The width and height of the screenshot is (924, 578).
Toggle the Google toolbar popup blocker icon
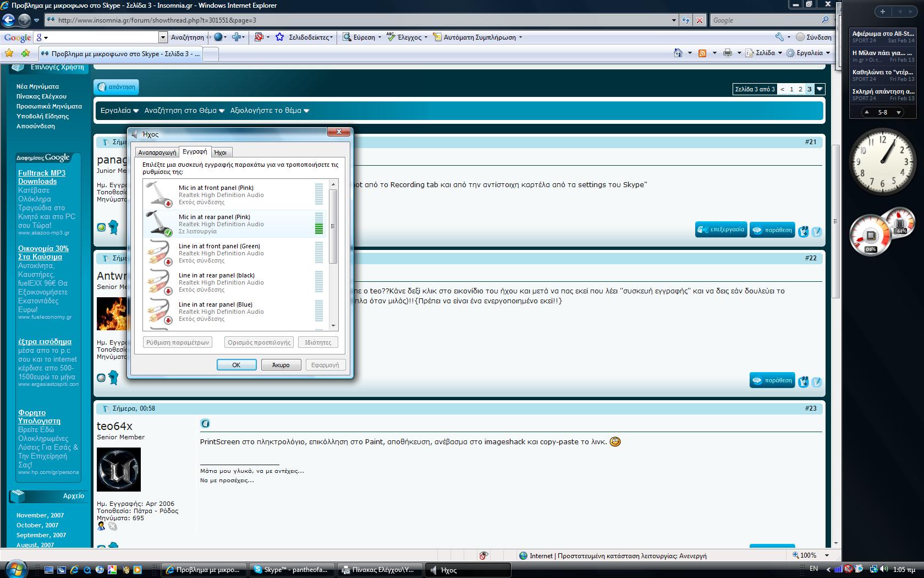click(x=258, y=37)
